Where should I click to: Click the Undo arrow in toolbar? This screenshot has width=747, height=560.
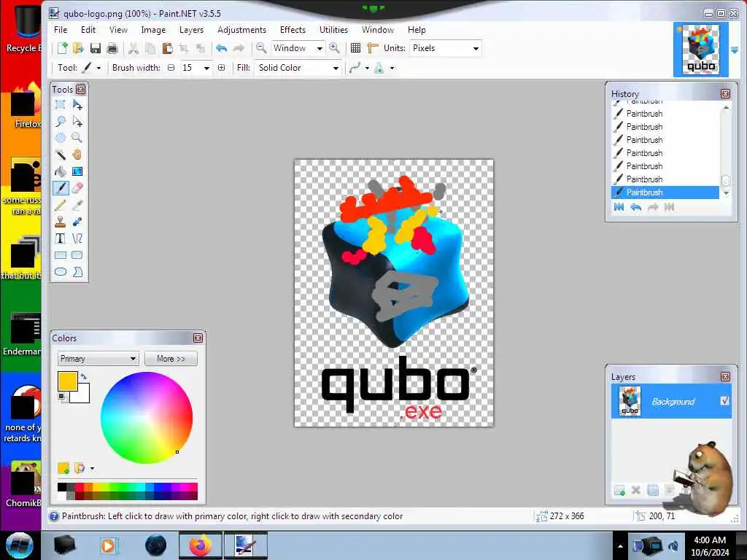pyautogui.click(x=222, y=48)
